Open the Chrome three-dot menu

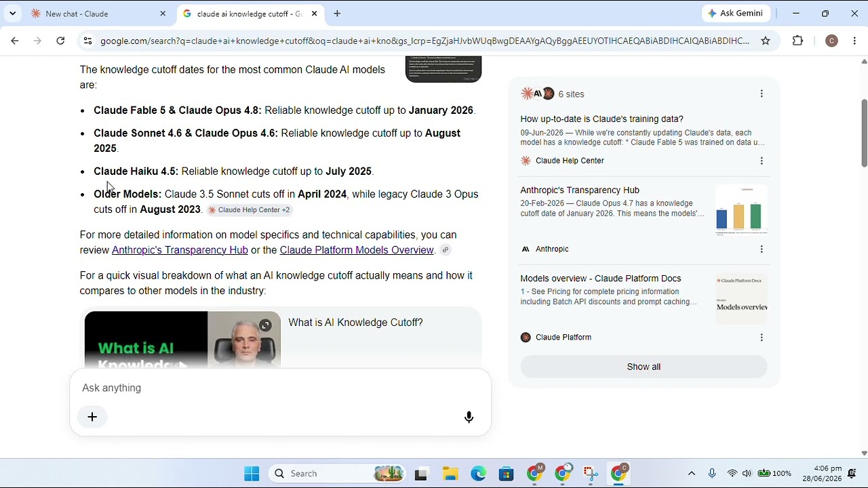854,41
